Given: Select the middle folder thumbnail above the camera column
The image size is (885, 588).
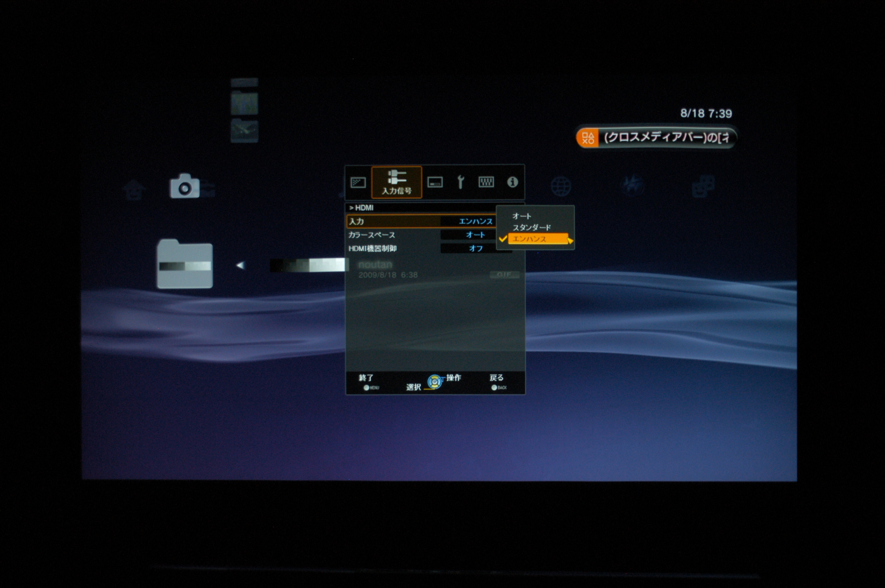Looking at the screenshot, I should tap(245, 102).
